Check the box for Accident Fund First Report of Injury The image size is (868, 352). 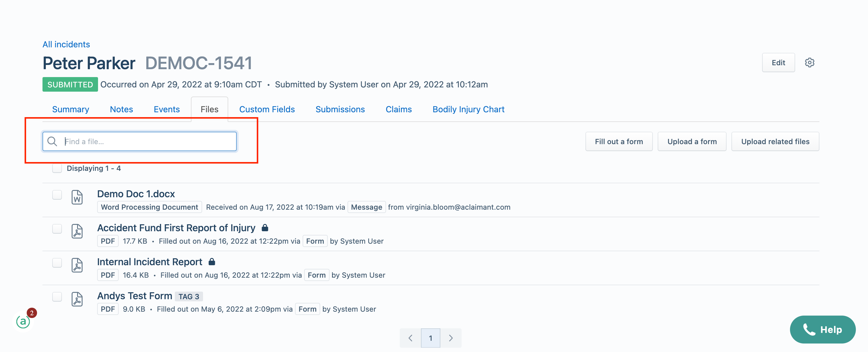[57, 229]
